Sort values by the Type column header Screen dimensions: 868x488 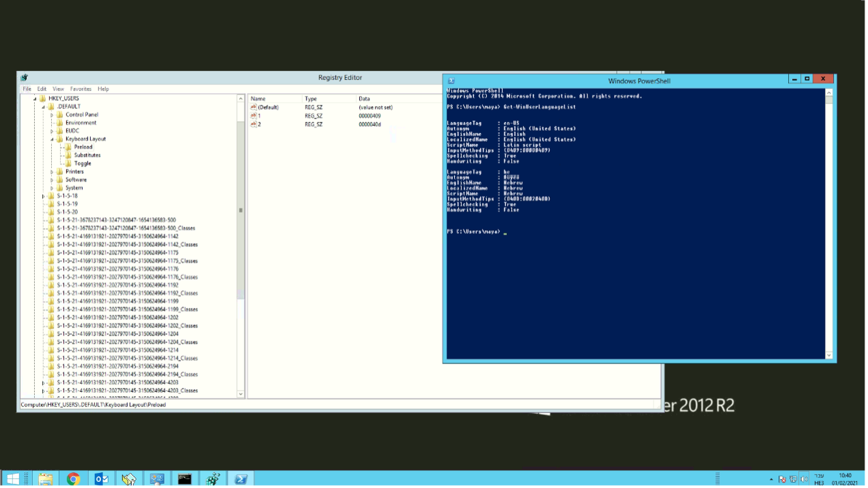[329, 99]
